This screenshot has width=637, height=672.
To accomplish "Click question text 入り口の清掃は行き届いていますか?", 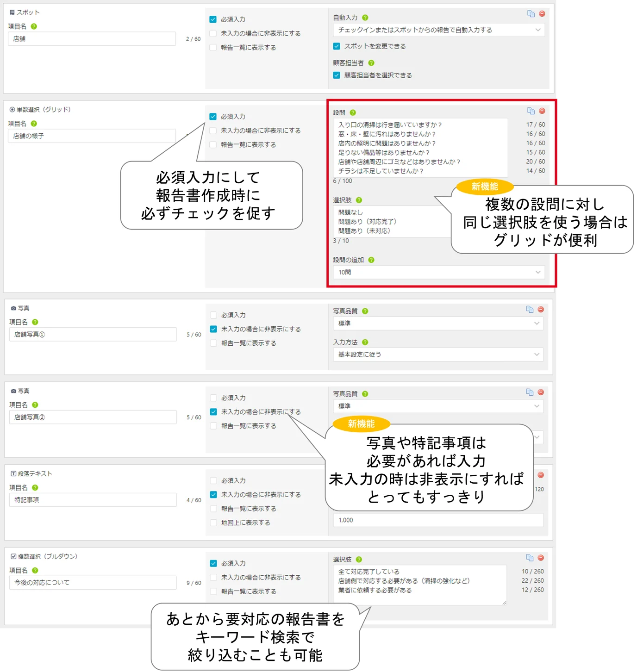I will click(390, 125).
